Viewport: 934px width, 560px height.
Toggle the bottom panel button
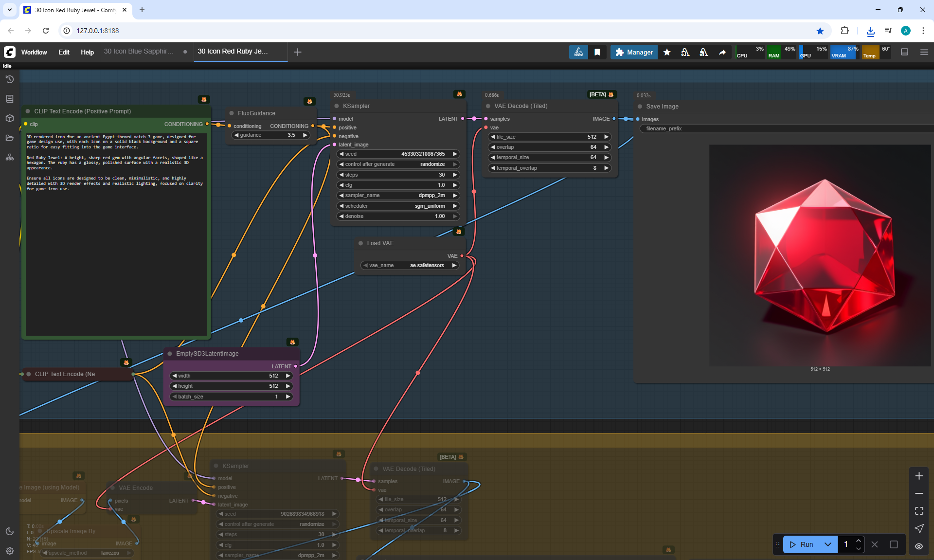[x=904, y=52]
